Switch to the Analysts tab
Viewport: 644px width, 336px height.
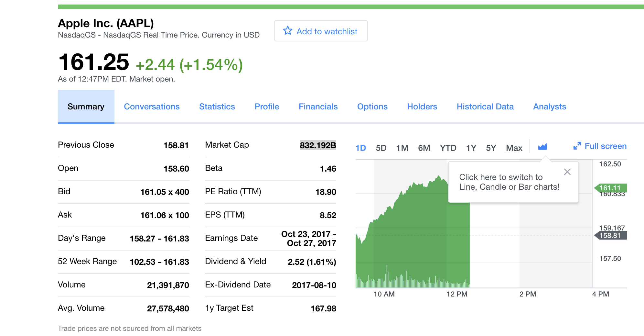tap(550, 106)
